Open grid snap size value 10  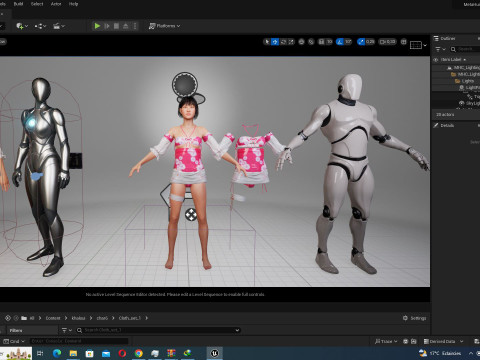pyautogui.click(x=329, y=42)
